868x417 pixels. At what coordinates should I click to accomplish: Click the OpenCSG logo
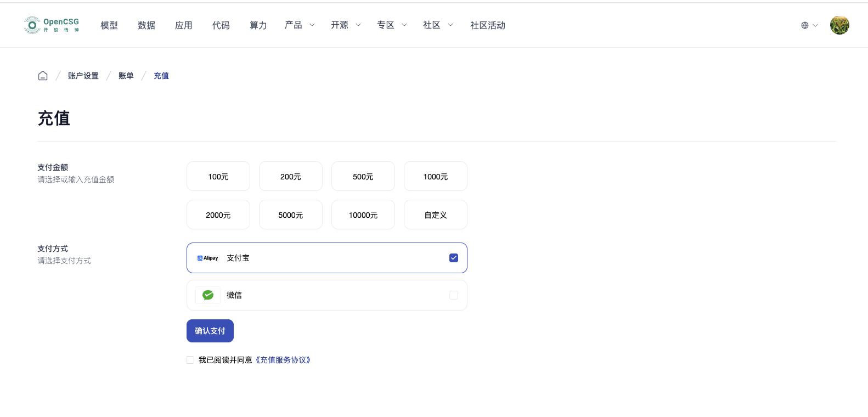click(x=52, y=25)
